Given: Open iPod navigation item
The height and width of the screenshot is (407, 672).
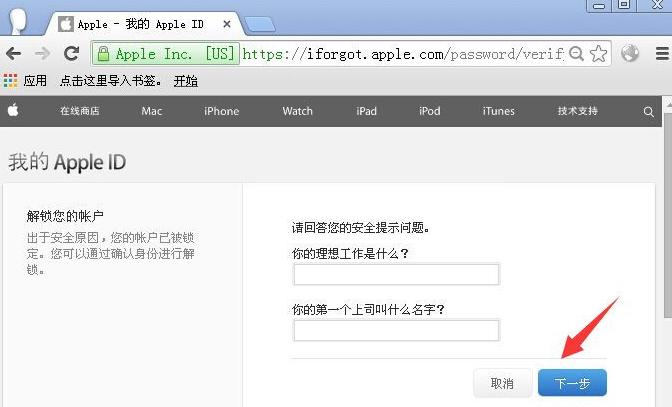Looking at the screenshot, I should pyautogui.click(x=429, y=111).
